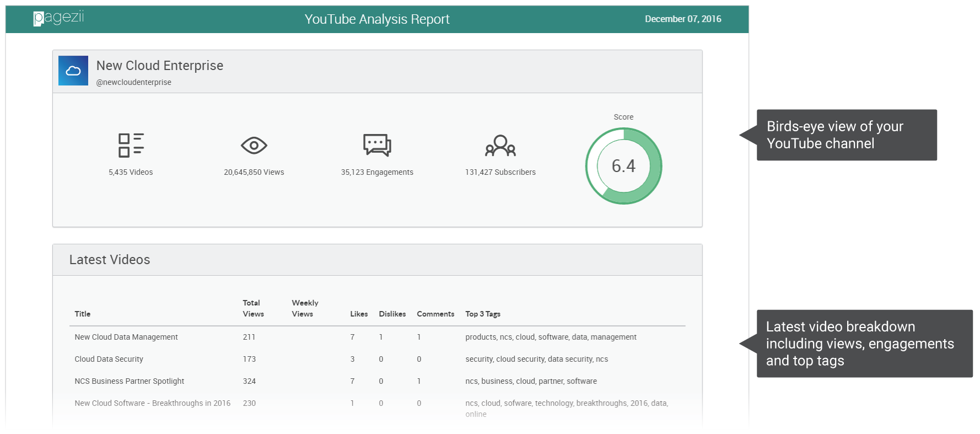
Task: Click the subscribers people icon
Action: tap(500, 146)
